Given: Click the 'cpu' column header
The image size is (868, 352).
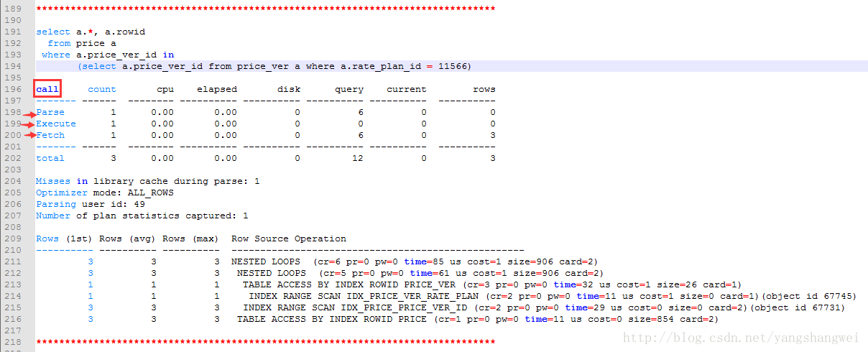Looking at the screenshot, I should pos(165,89).
